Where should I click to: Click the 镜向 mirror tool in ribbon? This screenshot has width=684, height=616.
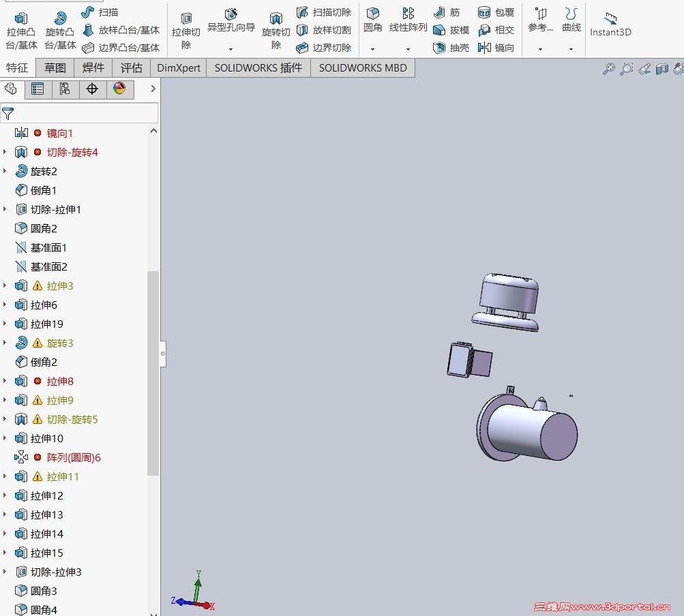(496, 48)
